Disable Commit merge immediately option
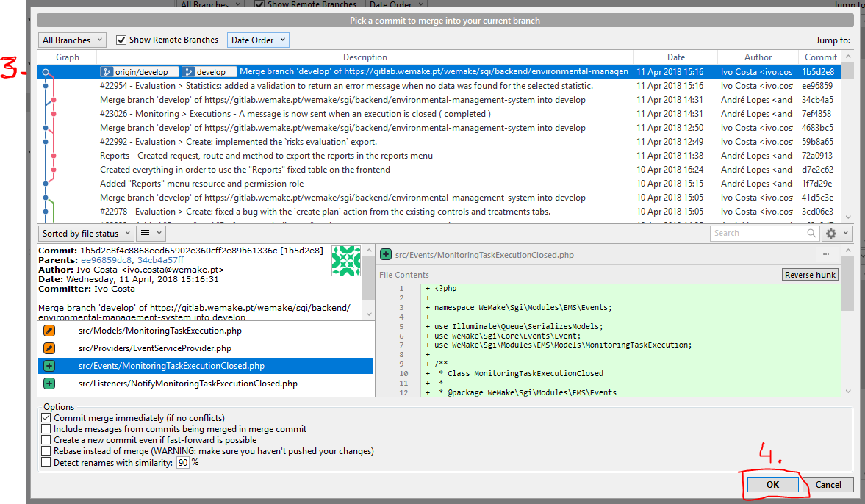This screenshot has height=504, width=865. point(46,418)
